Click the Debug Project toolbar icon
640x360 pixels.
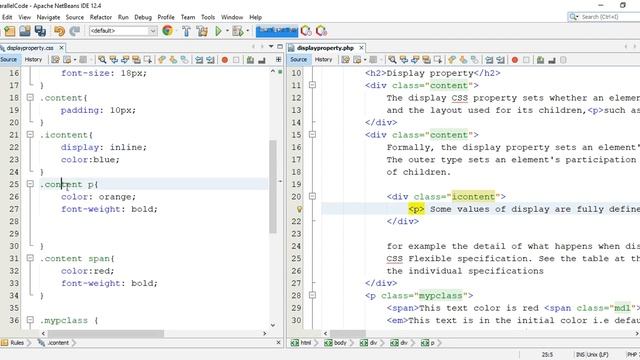point(237,31)
